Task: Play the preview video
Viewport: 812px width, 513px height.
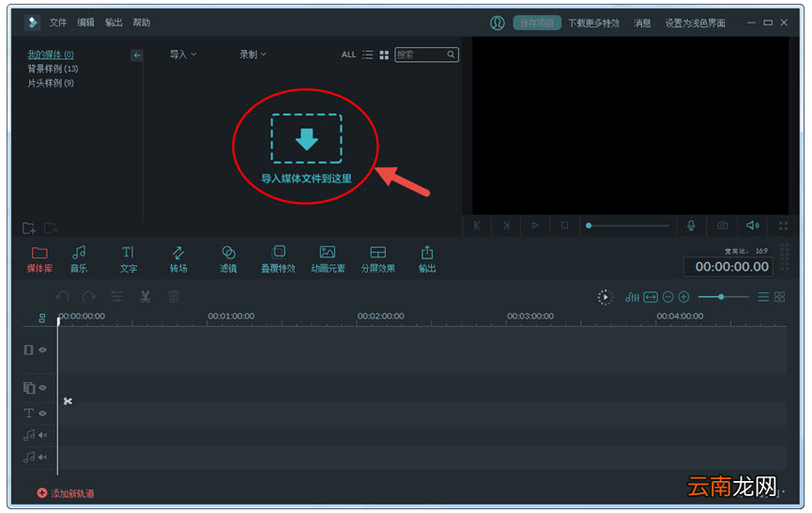Action: tap(535, 225)
